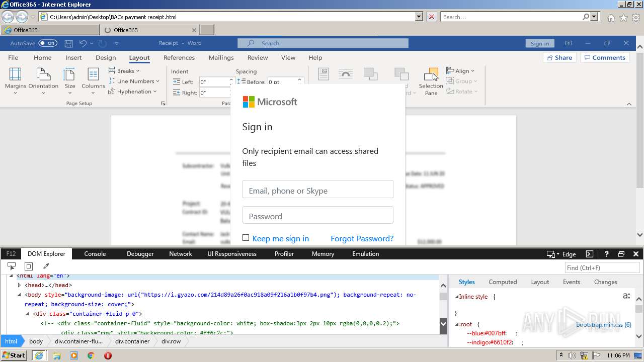Collapse the :root style rule

tap(457, 324)
